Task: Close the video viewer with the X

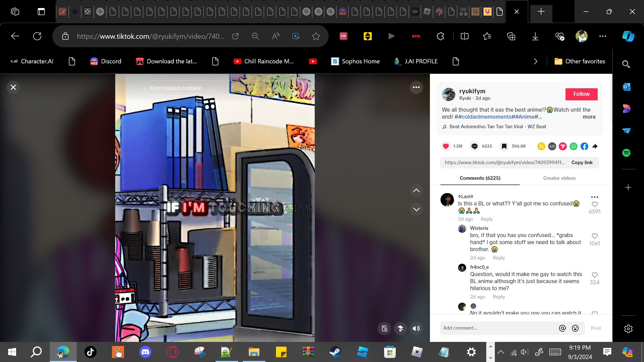Action: tap(13, 87)
